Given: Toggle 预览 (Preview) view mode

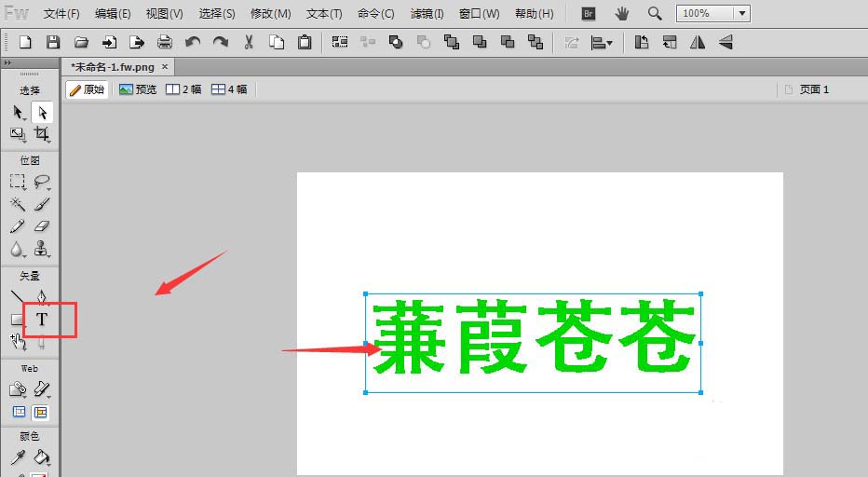Looking at the screenshot, I should [138, 89].
